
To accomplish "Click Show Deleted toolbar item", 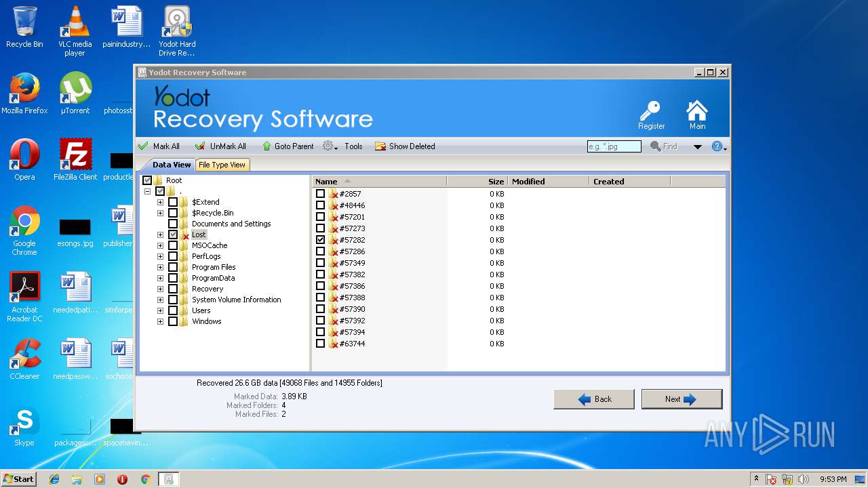I will [405, 146].
